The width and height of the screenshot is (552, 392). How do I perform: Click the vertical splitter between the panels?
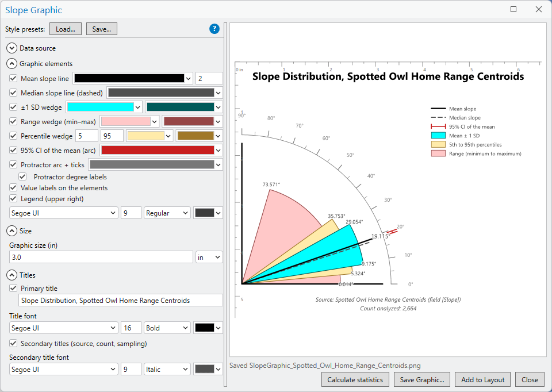click(225, 206)
